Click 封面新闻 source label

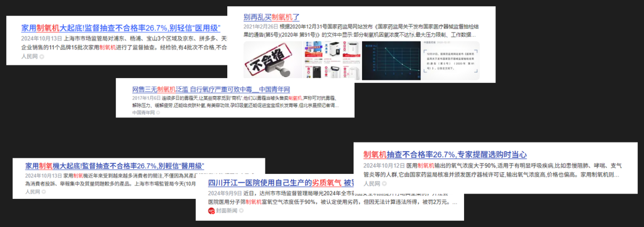[227, 211]
